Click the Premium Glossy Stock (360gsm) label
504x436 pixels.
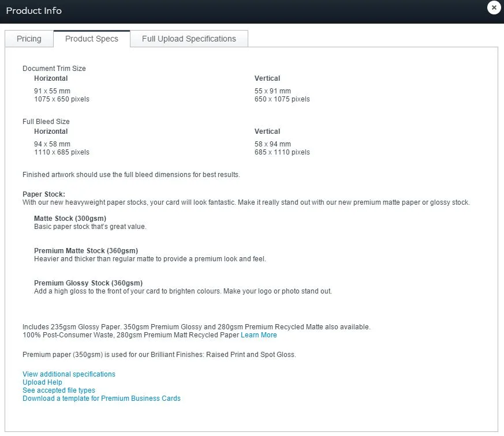point(87,283)
